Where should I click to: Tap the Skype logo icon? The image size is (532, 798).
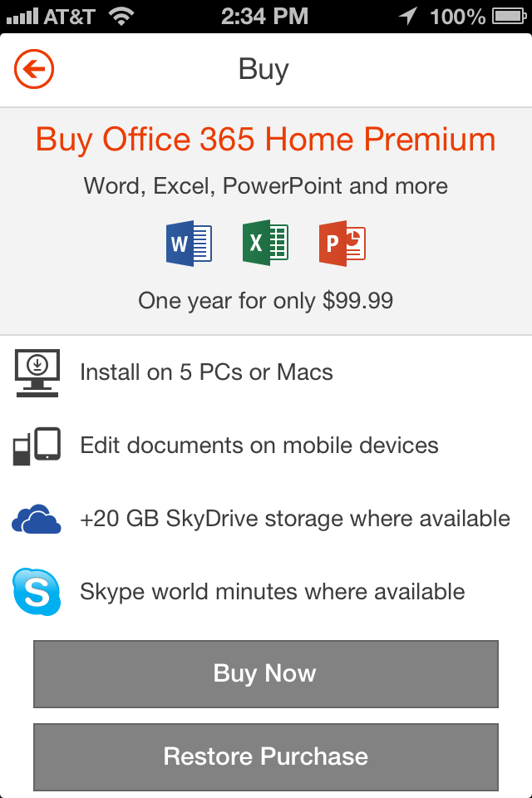point(37,592)
